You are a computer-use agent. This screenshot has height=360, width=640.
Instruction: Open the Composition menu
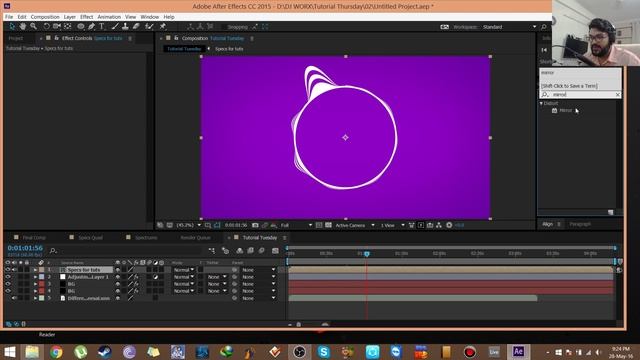tap(45, 17)
